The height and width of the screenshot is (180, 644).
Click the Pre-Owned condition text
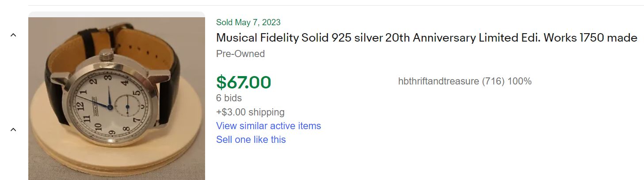click(240, 54)
